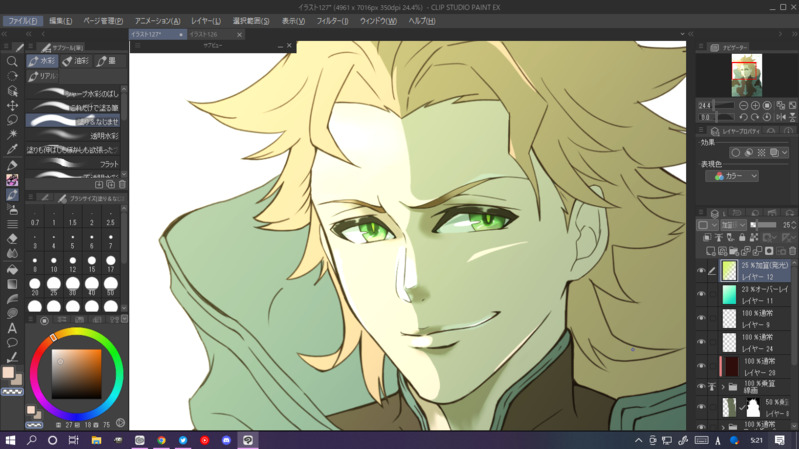
Task: Open the expression color カラー dropdown
Action: [732, 176]
